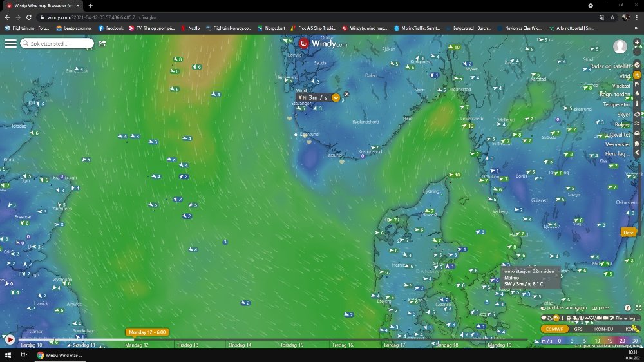Select Fredag 16 on timeline
The height and width of the screenshot is (362, 644).
343,345
